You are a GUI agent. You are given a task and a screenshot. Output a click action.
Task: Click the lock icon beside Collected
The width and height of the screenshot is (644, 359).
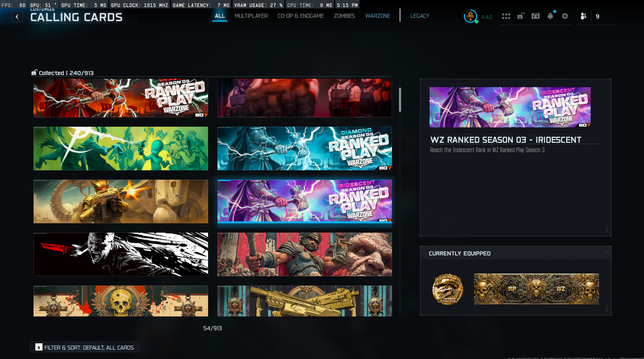pos(34,73)
